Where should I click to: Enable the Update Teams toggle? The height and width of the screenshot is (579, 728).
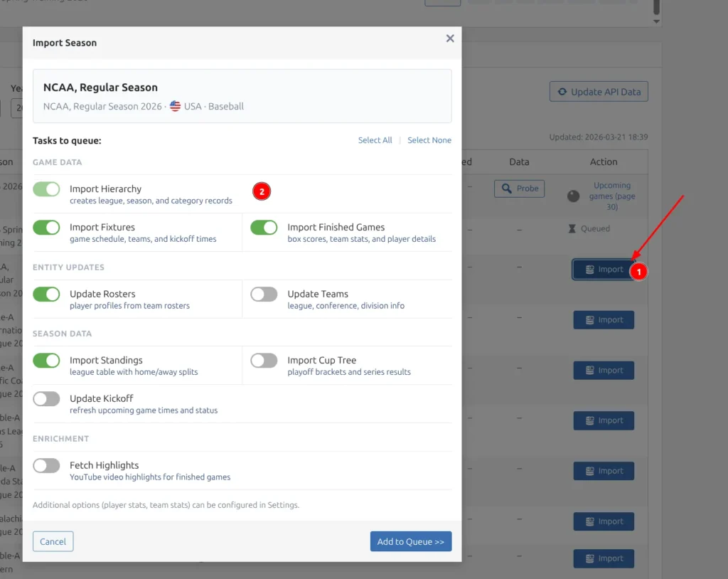pos(264,294)
